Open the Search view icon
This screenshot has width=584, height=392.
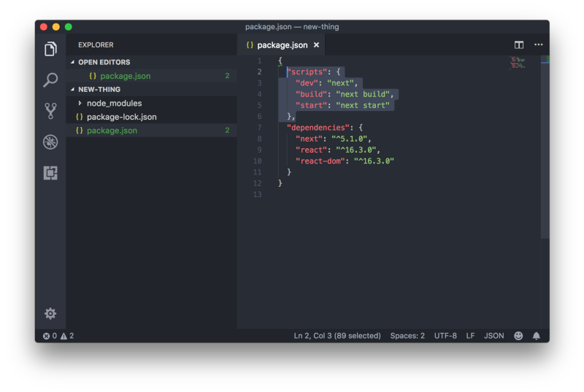pyautogui.click(x=50, y=80)
